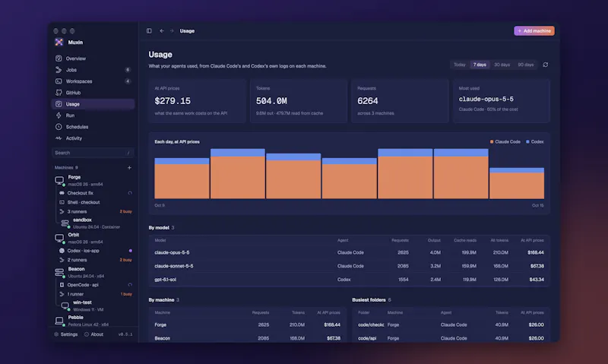Open Activity in the sidebar
Viewport: 608px width, 364px height.
pos(93,138)
